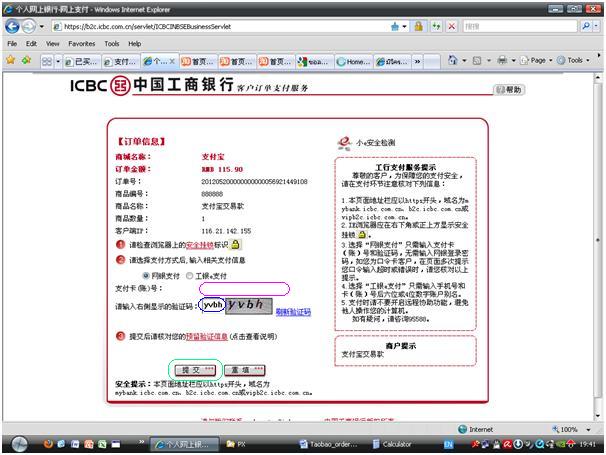Switch to the Home... tab
The image size is (606, 455).
(x=352, y=61)
